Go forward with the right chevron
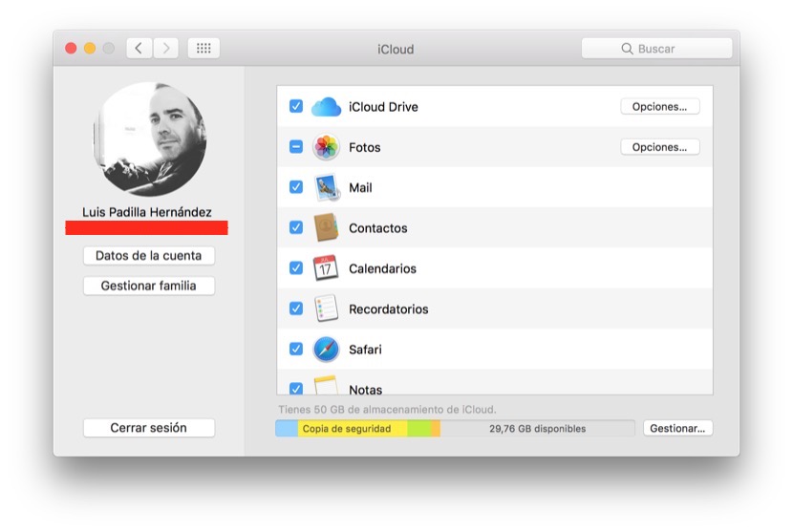Image resolution: width=793 pixels, height=532 pixels. pos(166,49)
